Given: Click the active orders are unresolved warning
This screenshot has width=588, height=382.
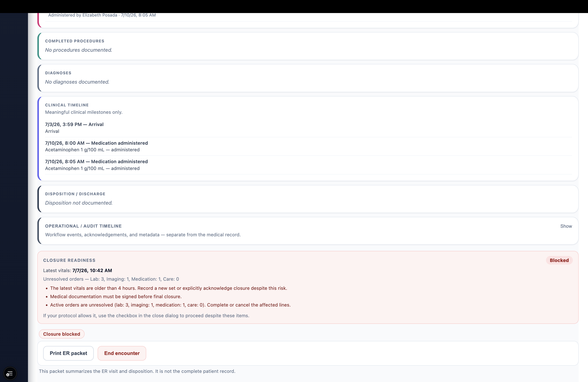Looking at the screenshot, I should (170, 305).
